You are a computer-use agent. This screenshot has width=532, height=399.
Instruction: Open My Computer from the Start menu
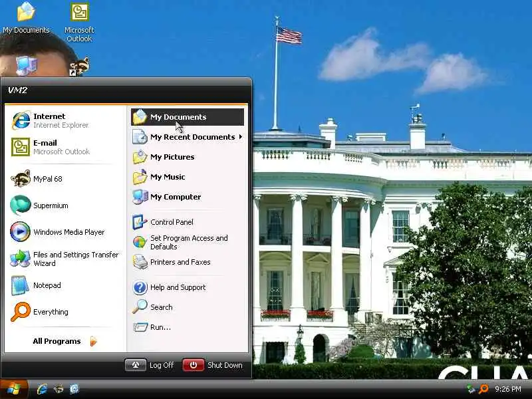point(188,197)
